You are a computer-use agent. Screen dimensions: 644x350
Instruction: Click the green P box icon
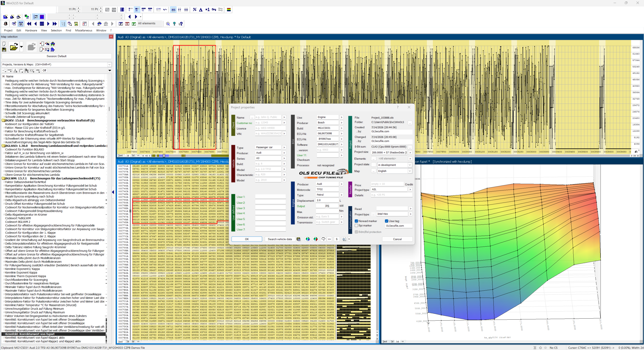[x=134, y=24]
